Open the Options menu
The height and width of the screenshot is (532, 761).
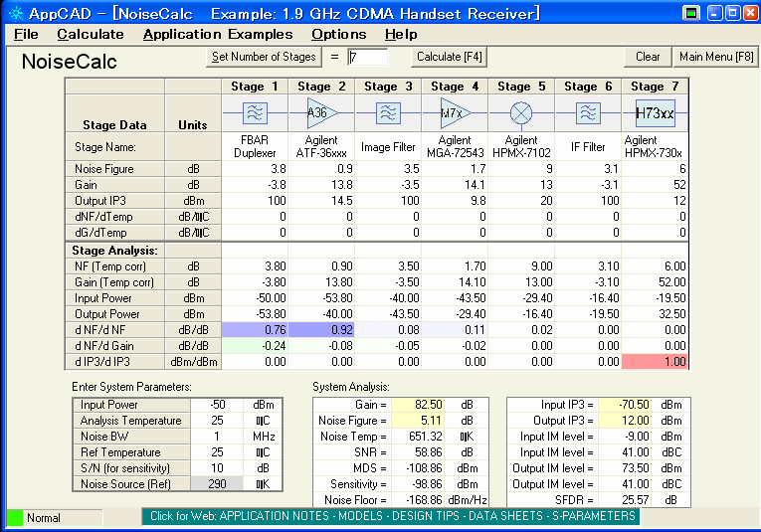tap(339, 35)
